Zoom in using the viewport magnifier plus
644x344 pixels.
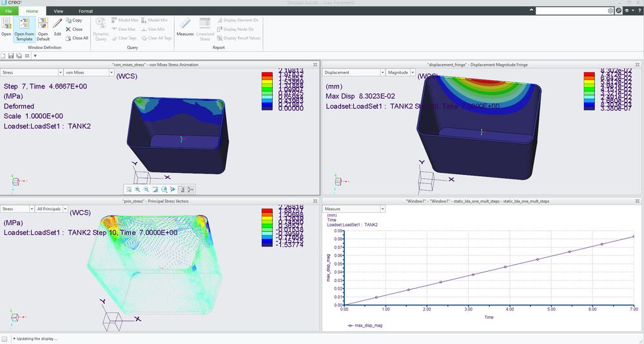[137, 190]
